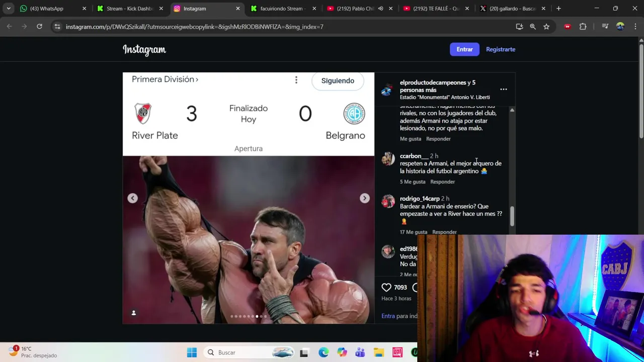The height and width of the screenshot is (362, 644).
Task: Bookmark this page with star icon
Action: 546,27
